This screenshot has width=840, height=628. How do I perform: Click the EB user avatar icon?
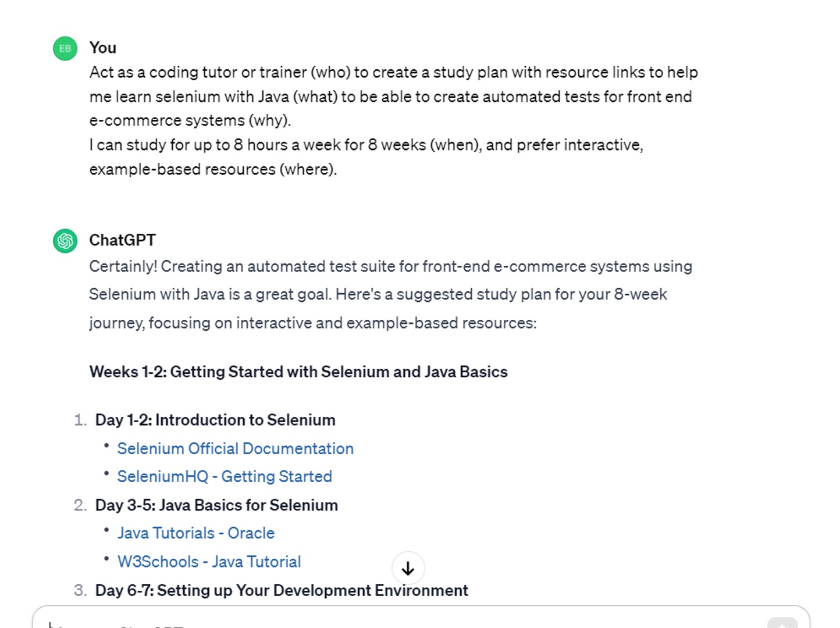click(65, 49)
